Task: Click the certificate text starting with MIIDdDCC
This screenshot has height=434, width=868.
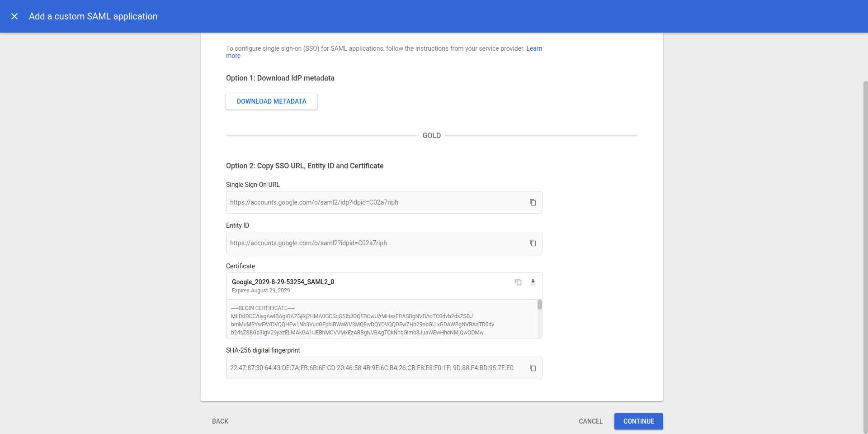Action: pos(352,316)
